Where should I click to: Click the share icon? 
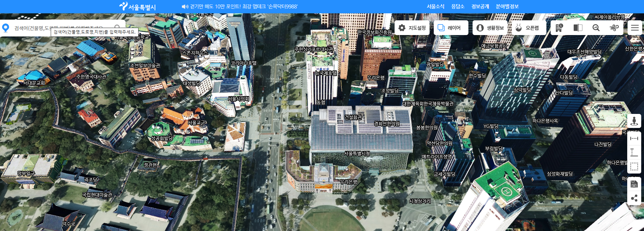[x=634, y=198]
